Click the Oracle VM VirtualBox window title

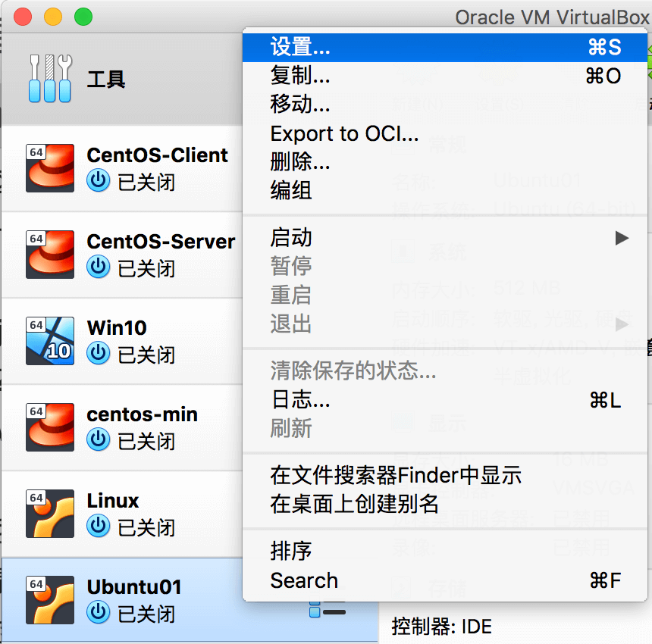point(553,18)
